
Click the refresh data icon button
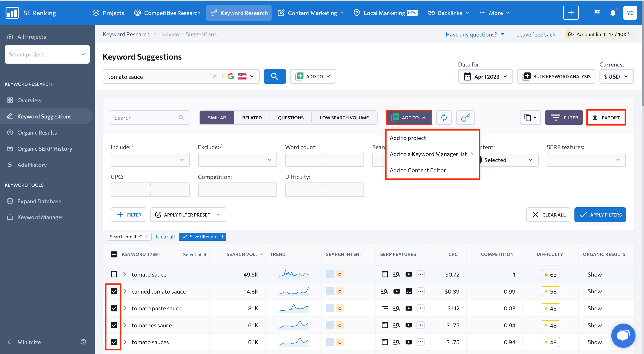[x=444, y=118]
